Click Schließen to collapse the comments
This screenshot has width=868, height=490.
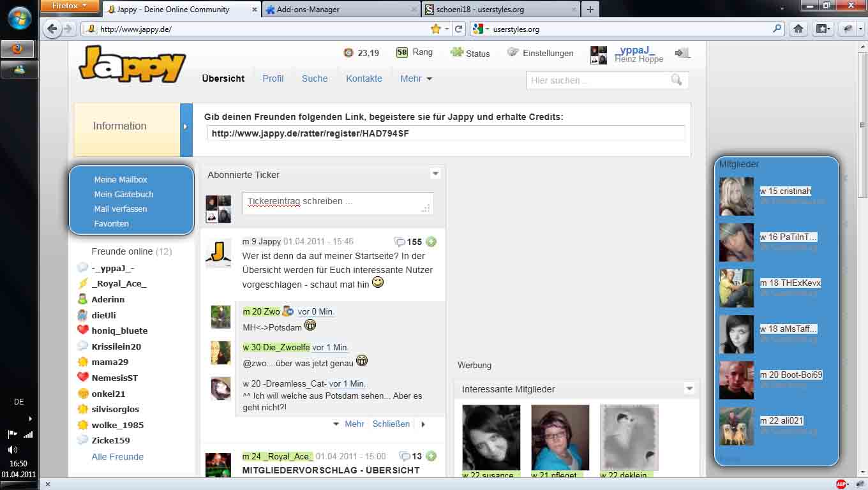click(x=391, y=424)
